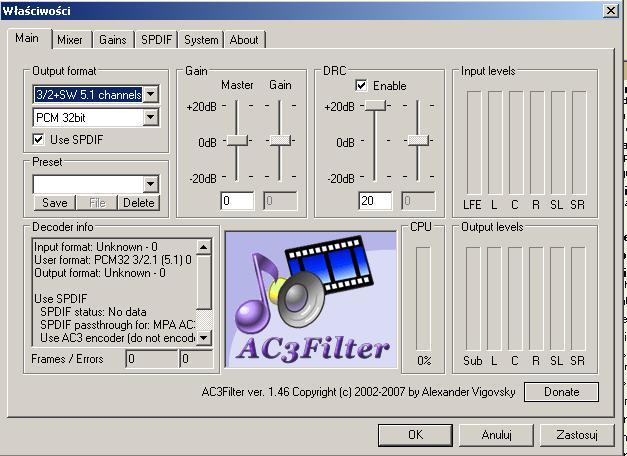Open the PCM 32bit format dropdown
Image resolution: width=627 pixels, height=456 pixels.
point(151,117)
